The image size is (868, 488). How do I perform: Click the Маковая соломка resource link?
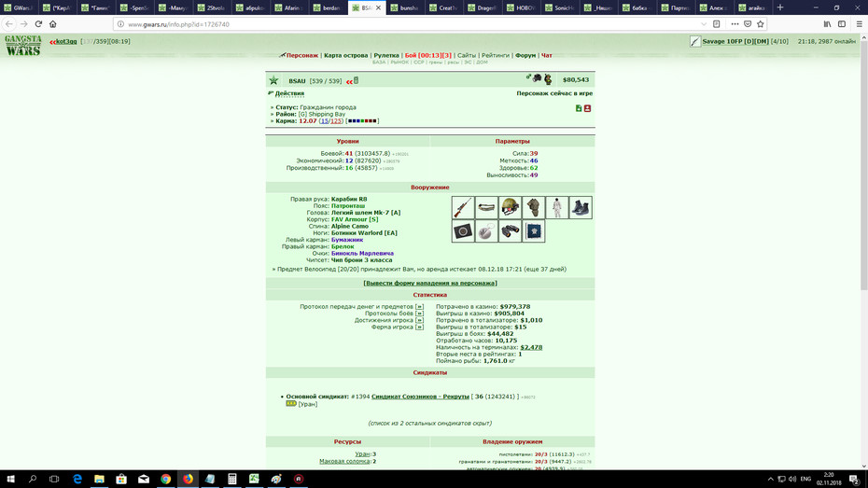point(344,462)
